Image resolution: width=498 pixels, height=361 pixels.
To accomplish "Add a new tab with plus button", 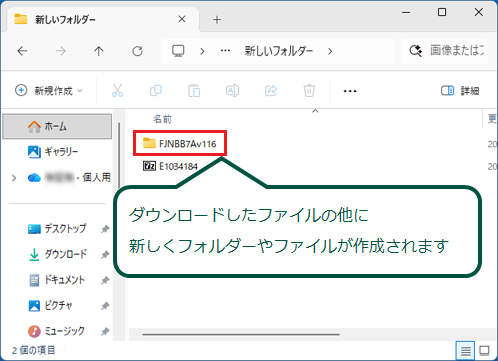I will 217,20.
